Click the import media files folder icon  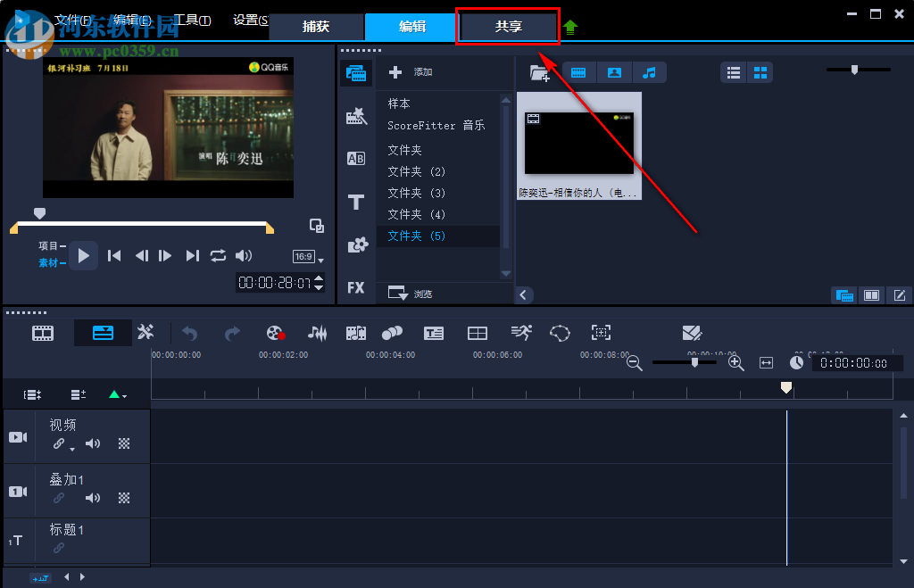click(539, 72)
